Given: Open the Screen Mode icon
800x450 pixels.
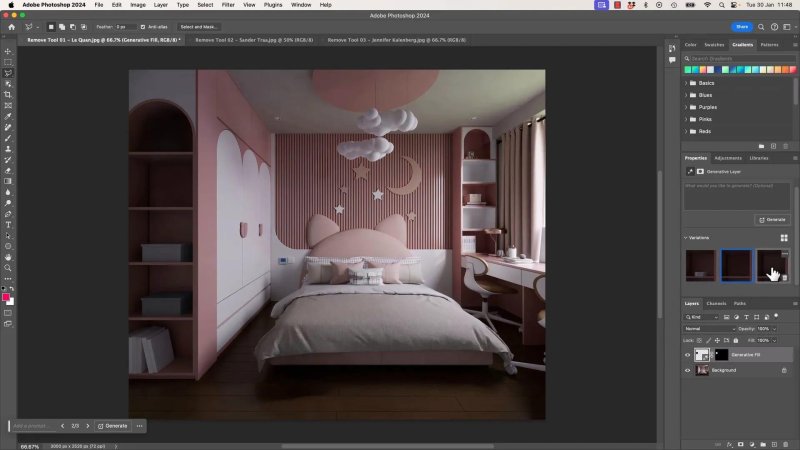Looking at the screenshot, I should (8, 324).
